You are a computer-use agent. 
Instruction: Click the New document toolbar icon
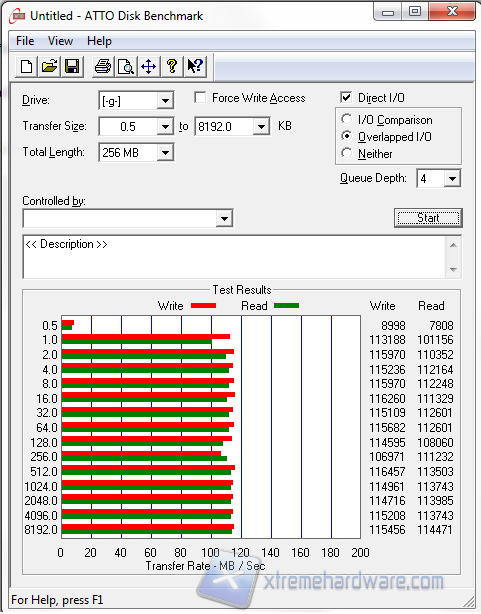tap(26, 66)
